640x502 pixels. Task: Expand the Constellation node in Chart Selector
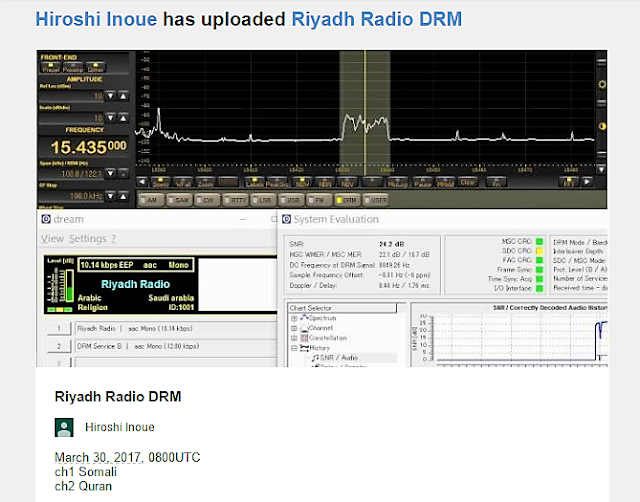click(294, 338)
